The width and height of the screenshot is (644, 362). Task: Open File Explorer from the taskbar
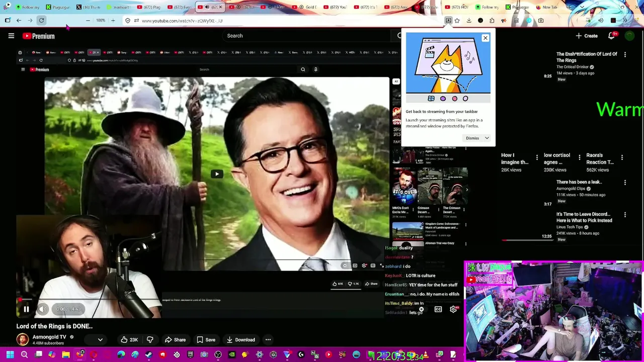66,355
